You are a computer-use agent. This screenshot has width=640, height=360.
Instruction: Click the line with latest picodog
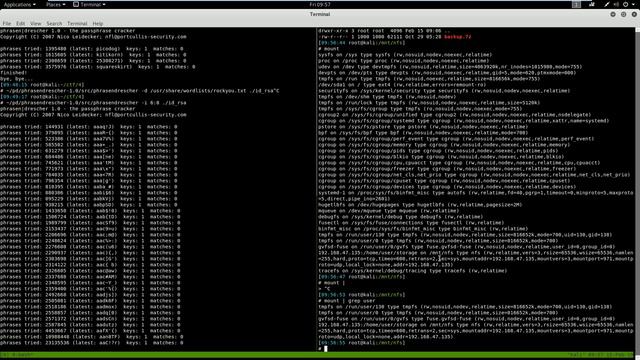click(93, 49)
